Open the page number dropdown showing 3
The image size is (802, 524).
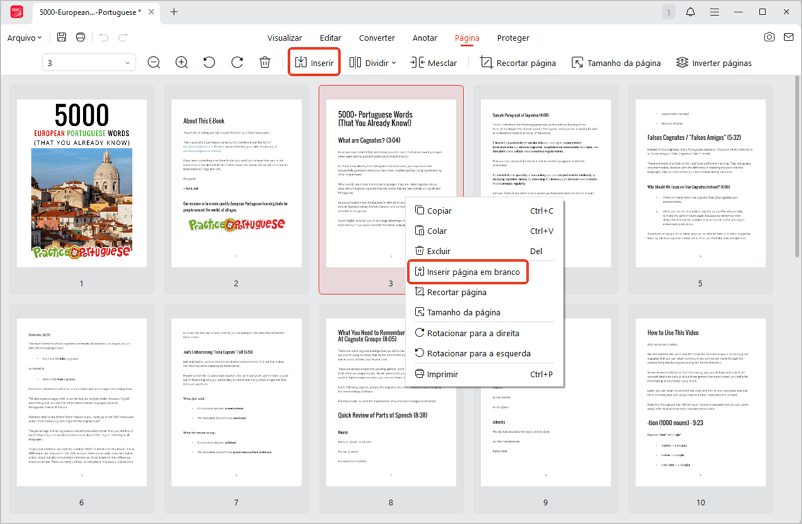89,62
